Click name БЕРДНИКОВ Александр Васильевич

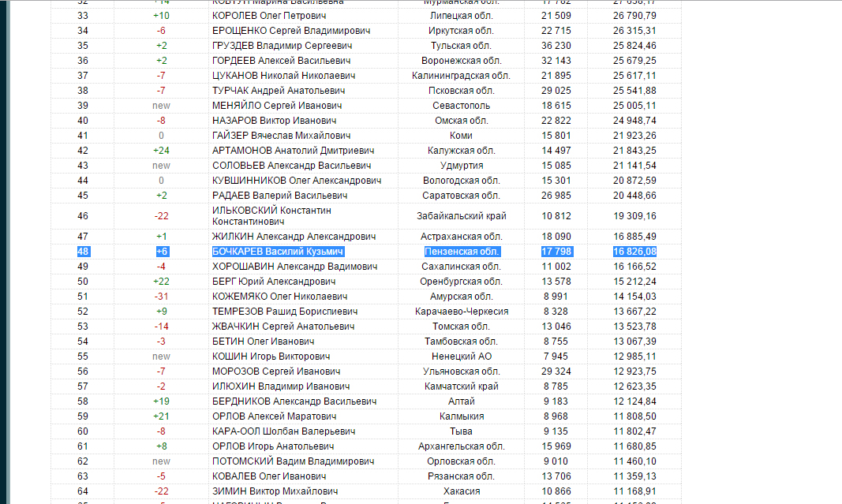[x=294, y=402]
